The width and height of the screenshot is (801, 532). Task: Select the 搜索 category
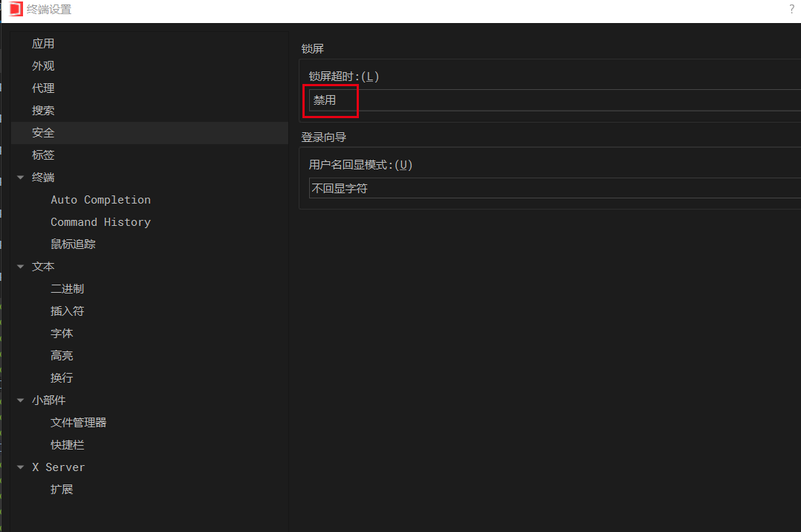coord(43,111)
